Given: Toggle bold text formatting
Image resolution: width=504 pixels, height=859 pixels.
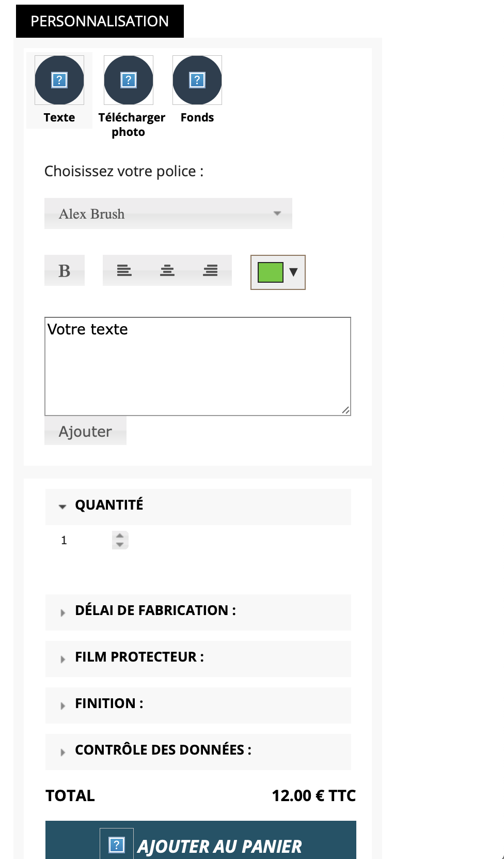Looking at the screenshot, I should pyautogui.click(x=65, y=270).
